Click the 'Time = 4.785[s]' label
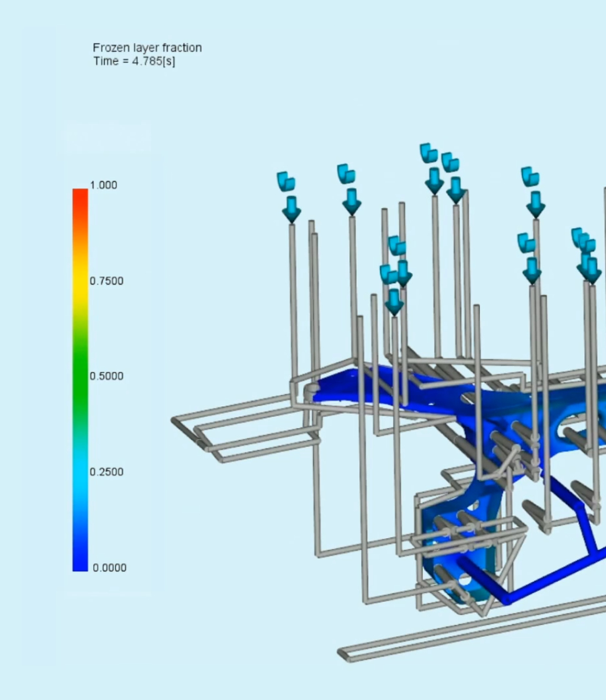 [134, 61]
